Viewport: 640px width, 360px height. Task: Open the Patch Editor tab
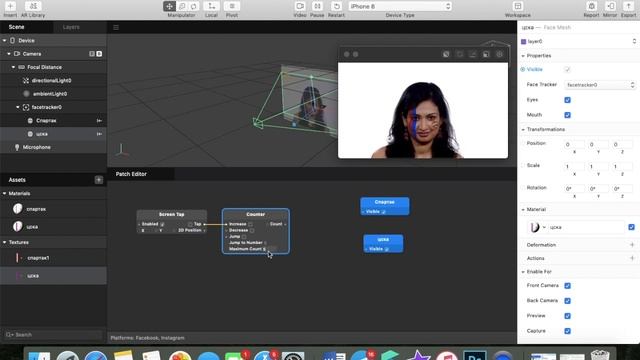point(131,174)
